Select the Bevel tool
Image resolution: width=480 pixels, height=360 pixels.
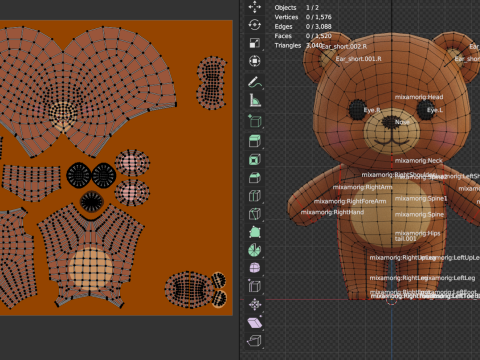[255, 177]
